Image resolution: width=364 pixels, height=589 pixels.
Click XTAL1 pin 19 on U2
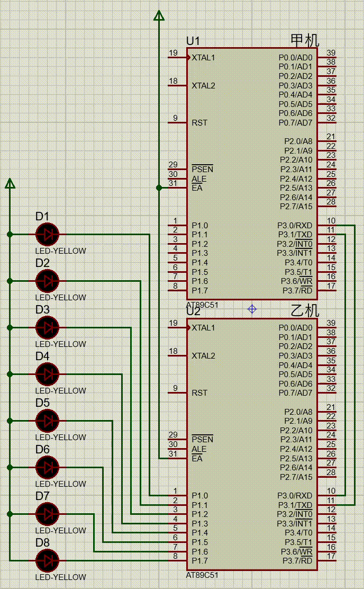[177, 327]
